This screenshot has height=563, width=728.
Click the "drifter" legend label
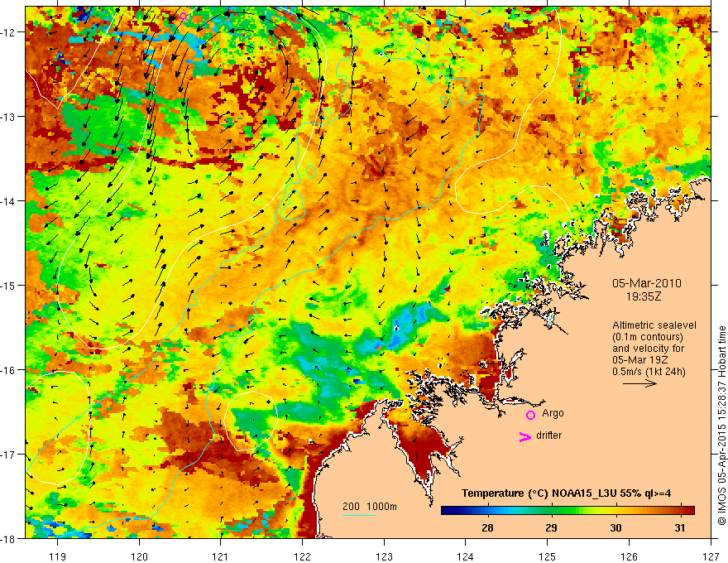coord(548,435)
